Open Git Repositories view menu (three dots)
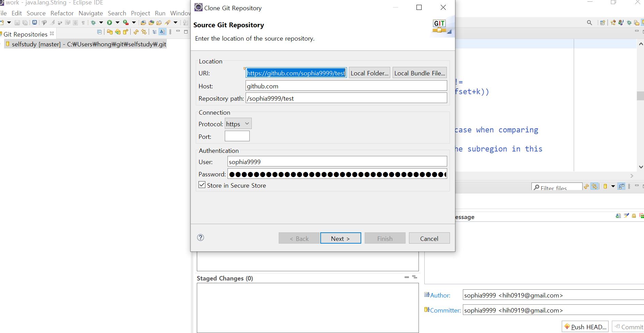 point(170,32)
